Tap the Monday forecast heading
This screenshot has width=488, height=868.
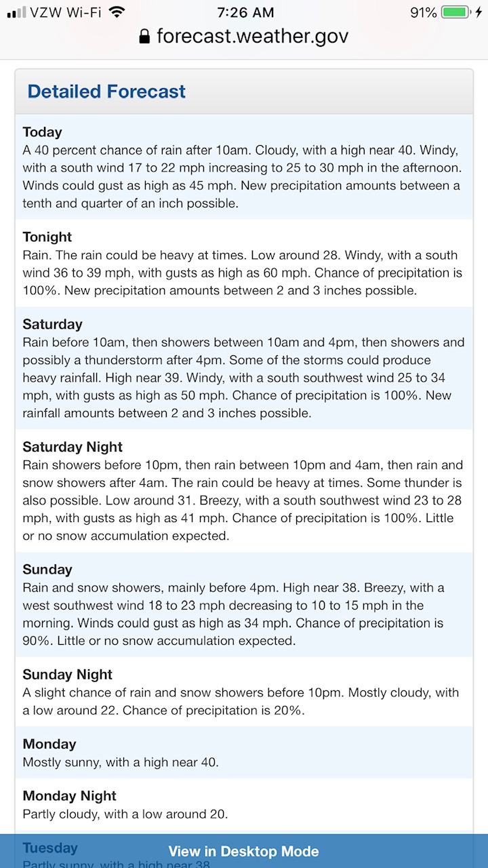pos(49,744)
